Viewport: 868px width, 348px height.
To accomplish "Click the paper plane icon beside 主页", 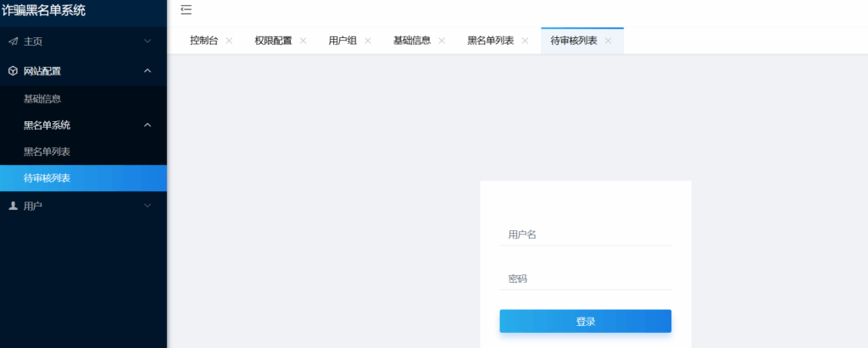I will point(14,41).
